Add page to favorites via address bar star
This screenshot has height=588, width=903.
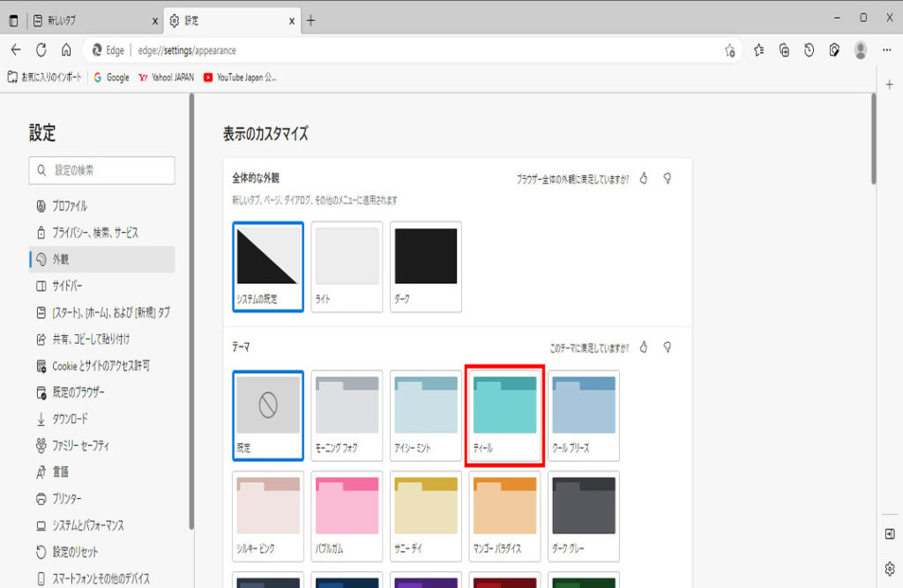729,50
